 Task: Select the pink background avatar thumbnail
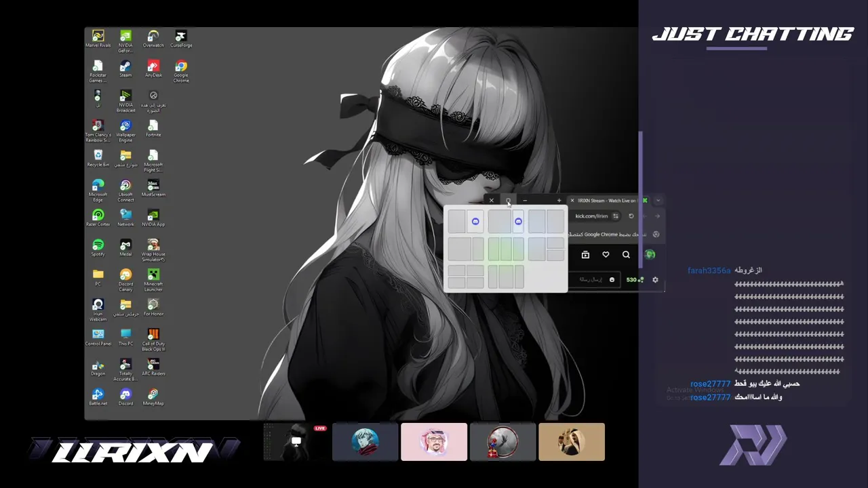434,442
